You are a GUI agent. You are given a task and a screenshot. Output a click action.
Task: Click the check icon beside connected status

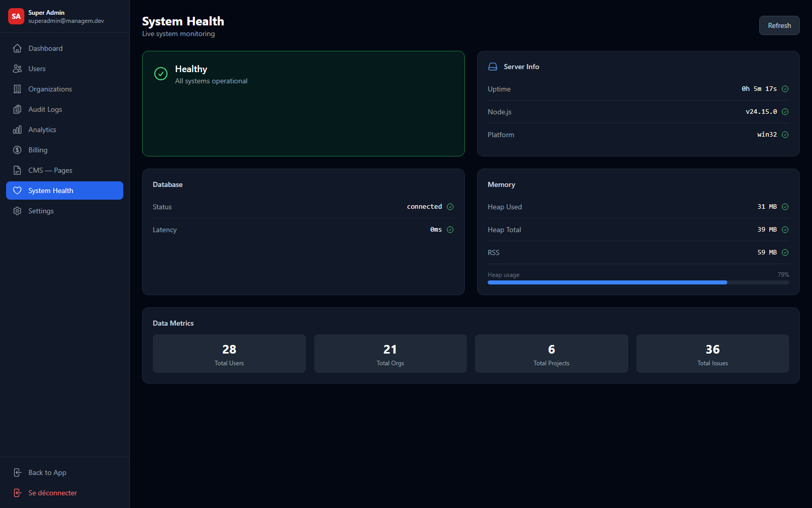(450, 207)
